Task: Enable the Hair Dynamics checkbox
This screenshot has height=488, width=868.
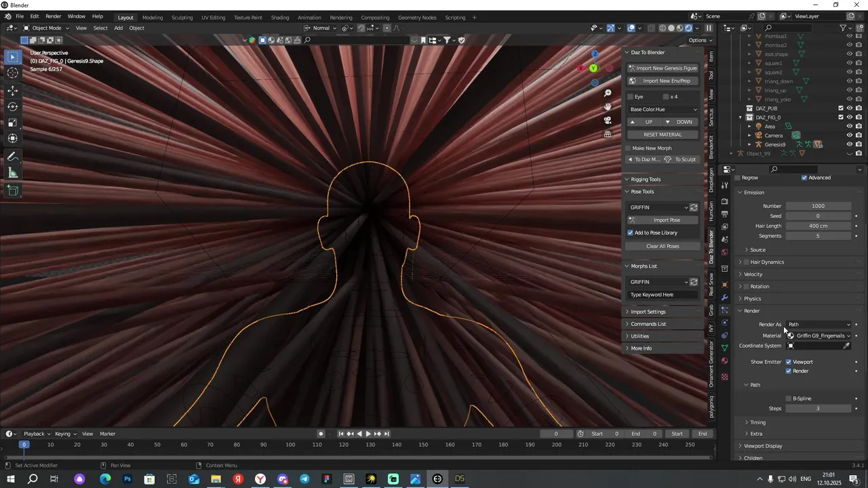Action: pos(747,262)
